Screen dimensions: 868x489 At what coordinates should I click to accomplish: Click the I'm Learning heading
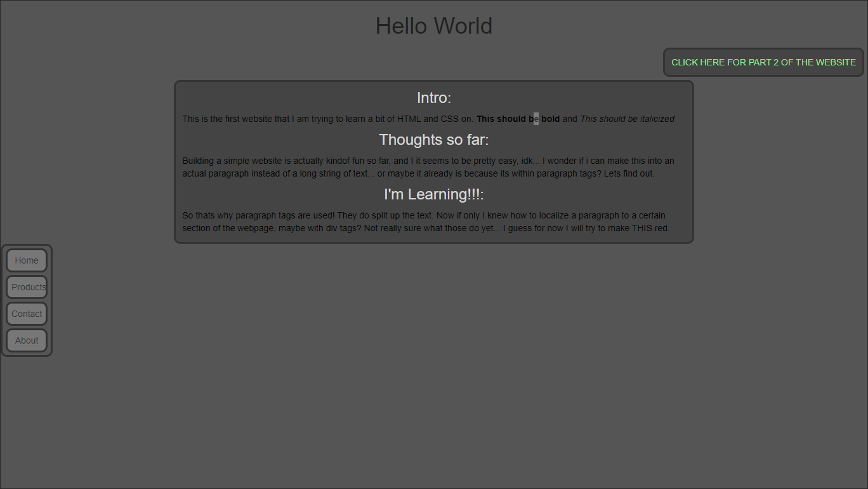tap(434, 194)
